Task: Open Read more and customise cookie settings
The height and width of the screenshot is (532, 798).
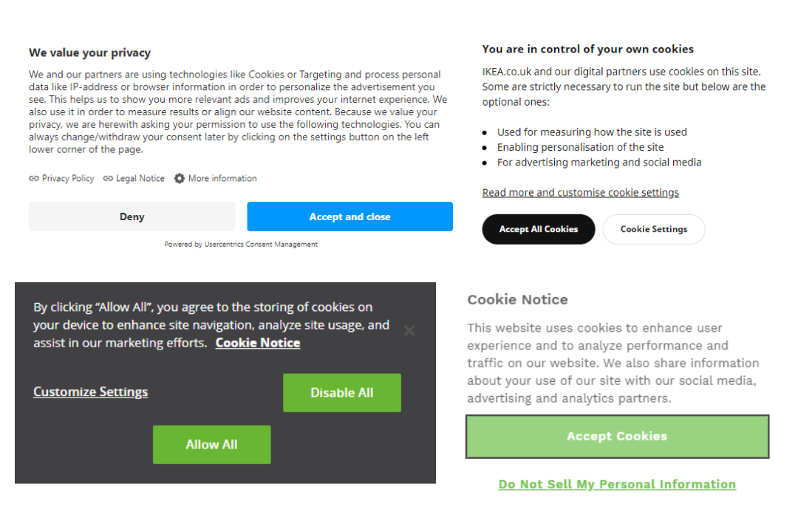Action: click(580, 192)
